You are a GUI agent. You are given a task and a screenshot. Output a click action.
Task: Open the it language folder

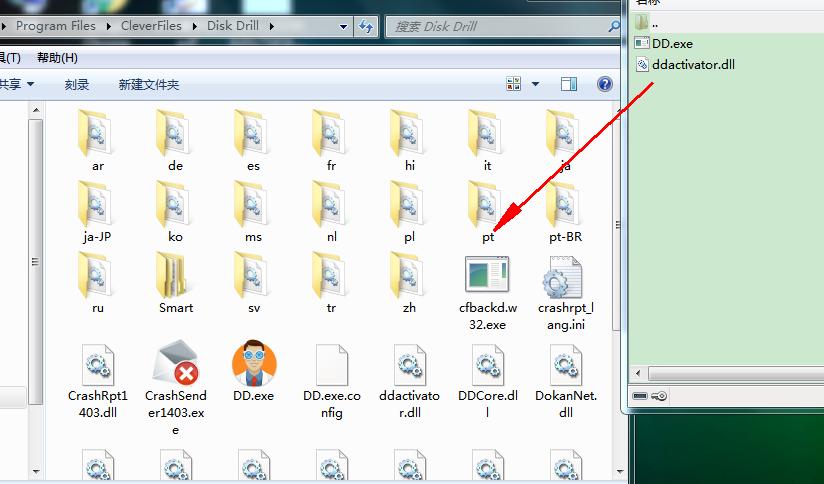tap(487, 141)
